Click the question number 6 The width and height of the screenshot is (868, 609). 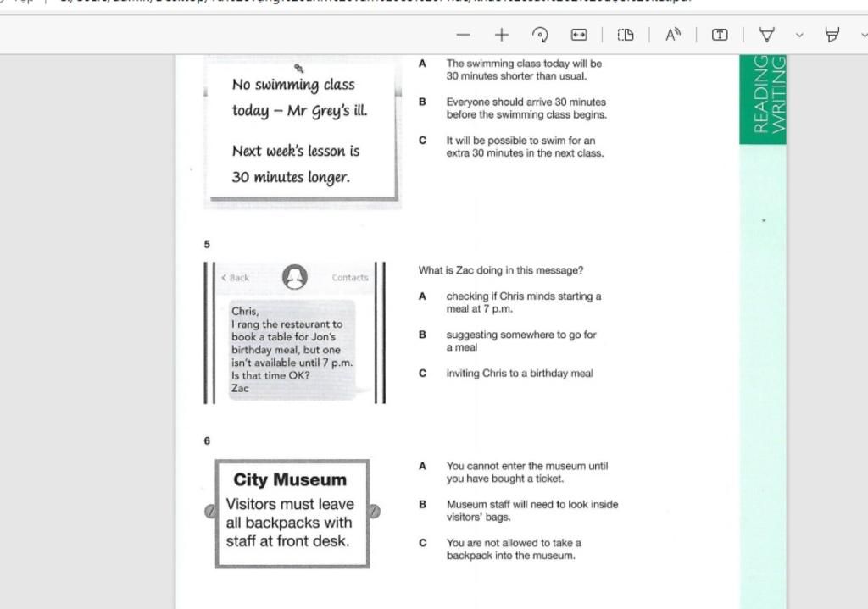(x=207, y=440)
